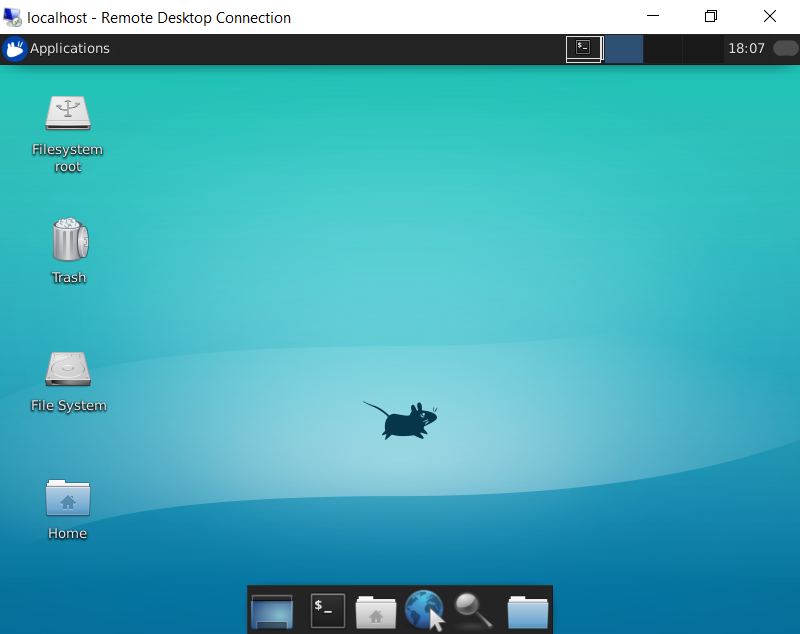800x634 pixels.
Task: Restore down the Remote Desktop window
Action: pos(711,16)
